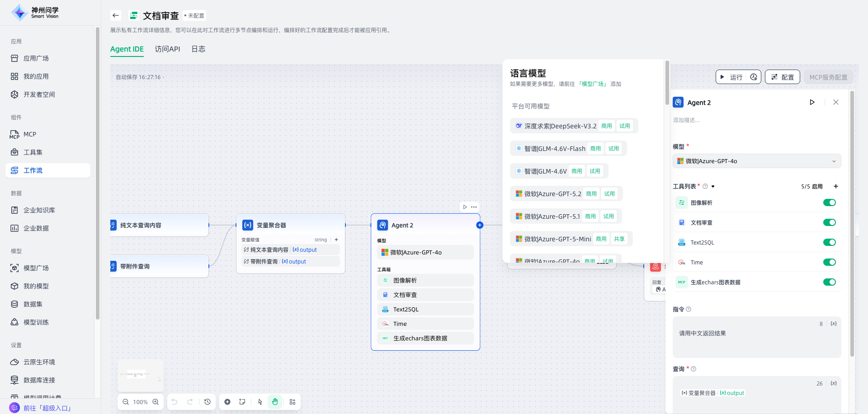Screen dimensions: 868x414
Task: Run Agent 2 with panel play icon
Action: coord(812,103)
